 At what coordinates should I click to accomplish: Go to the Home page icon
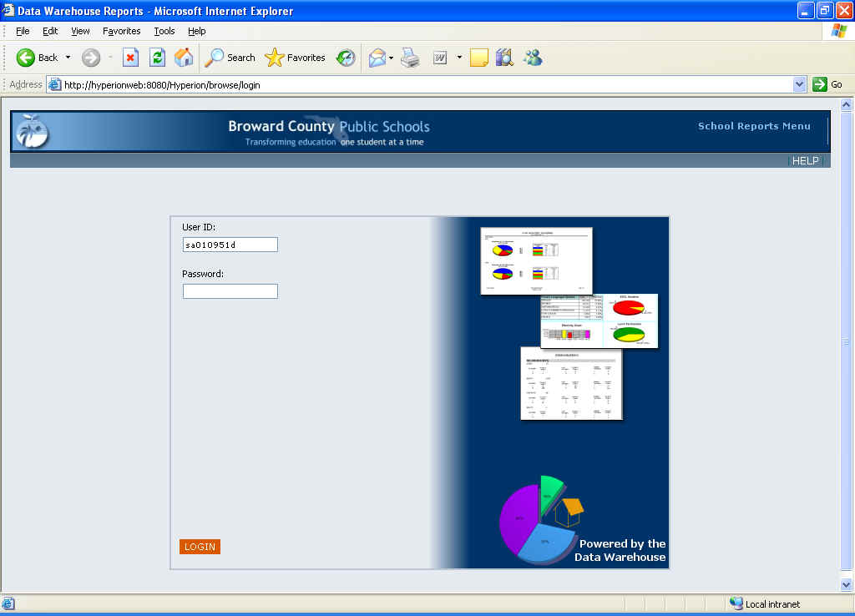(x=184, y=58)
